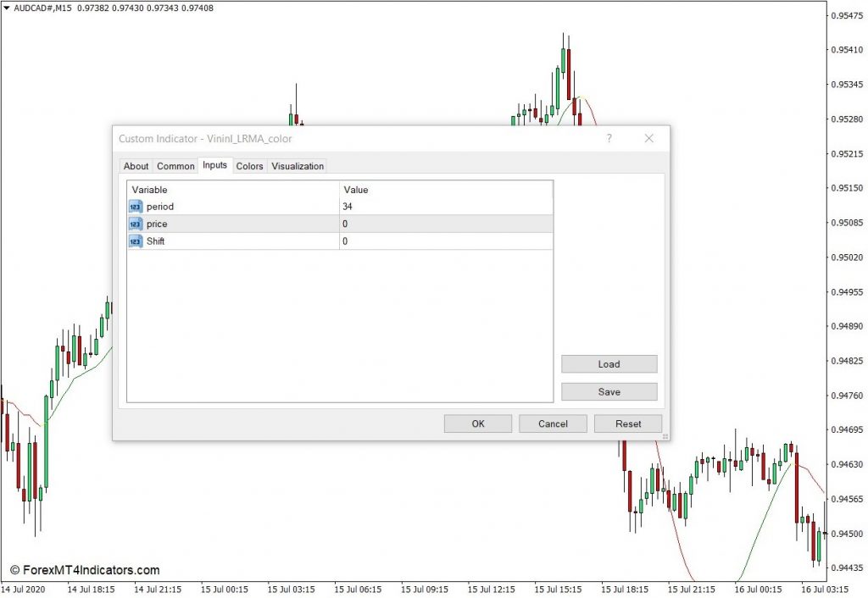Click the Save button

pos(609,391)
